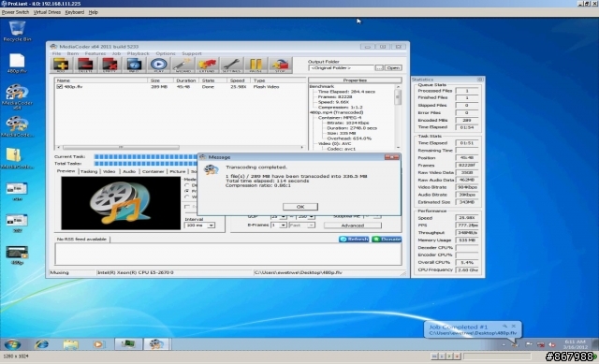Switch to MediaCoder taskbar button
The image size is (599, 364).
[x=156, y=344]
